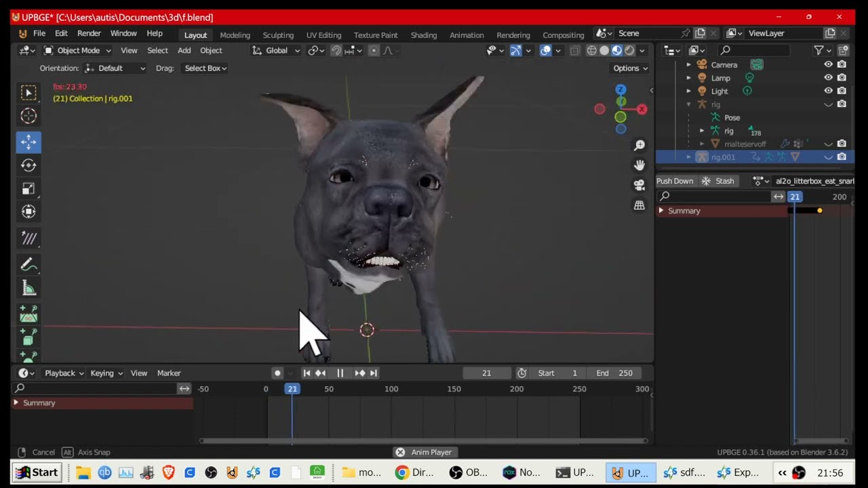Disable rig.001 in renders
The width and height of the screenshot is (868, 488).
[x=842, y=157]
